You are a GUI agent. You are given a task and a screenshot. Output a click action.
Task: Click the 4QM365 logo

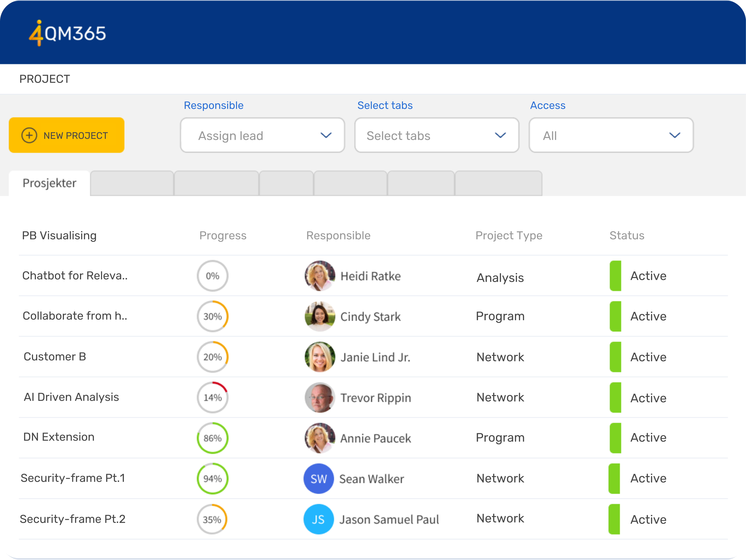pos(67,33)
